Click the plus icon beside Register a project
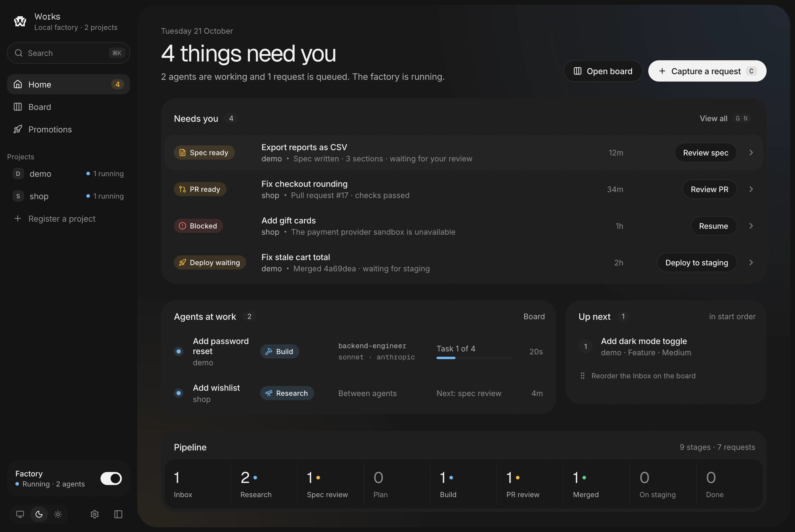795x532 pixels. (x=18, y=218)
